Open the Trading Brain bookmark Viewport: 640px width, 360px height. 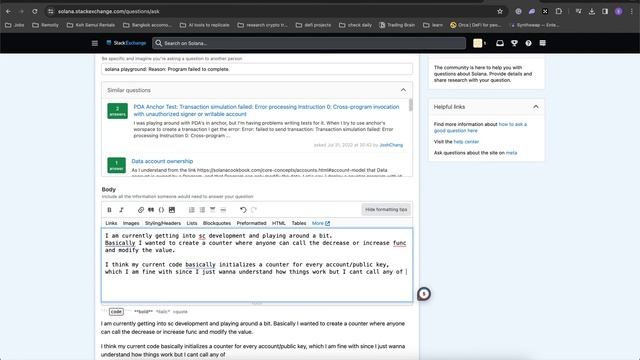click(x=397, y=25)
